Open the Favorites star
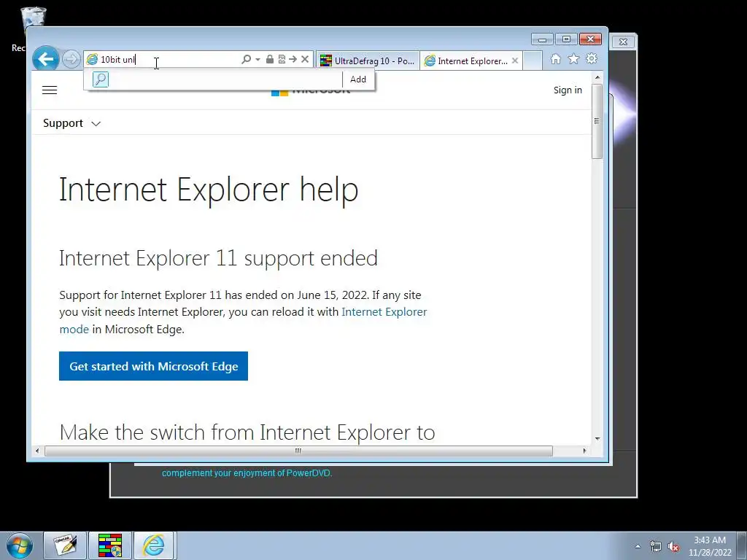 573,59
